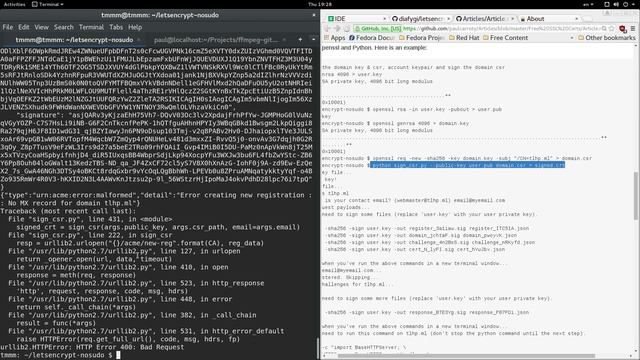
Task: Open the terminal File menu
Action: 8,27
